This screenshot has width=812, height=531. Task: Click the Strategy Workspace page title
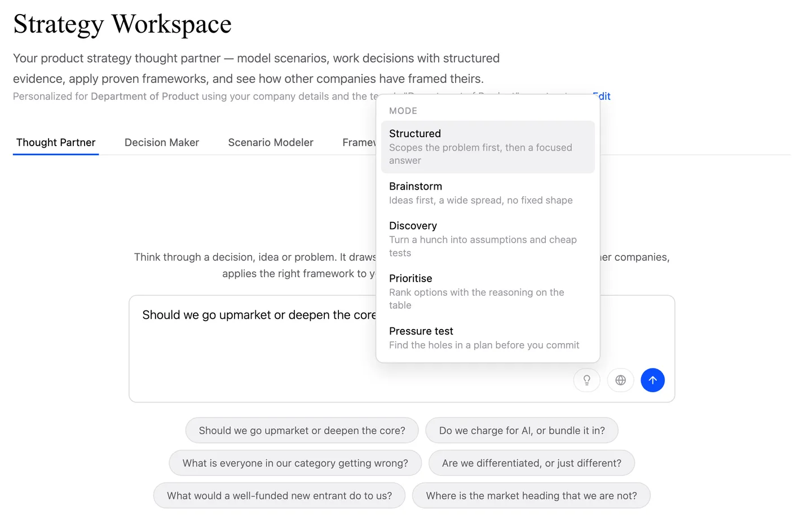coord(122,24)
